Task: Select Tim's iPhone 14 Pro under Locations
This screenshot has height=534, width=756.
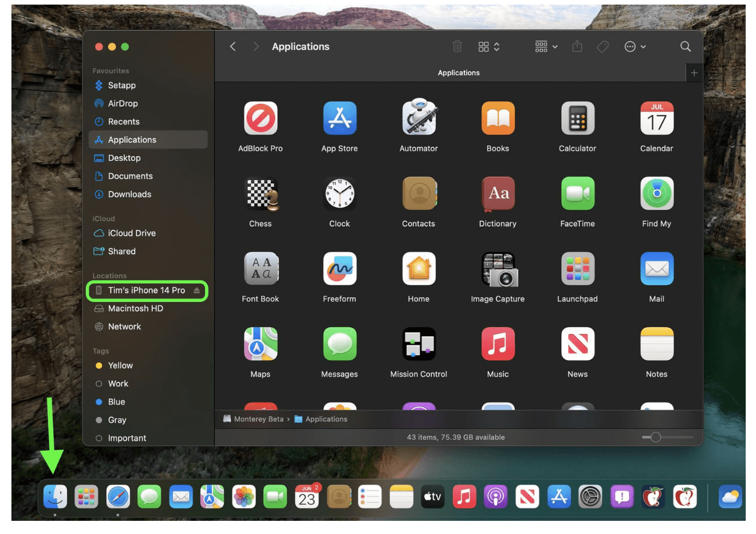Action: (147, 290)
